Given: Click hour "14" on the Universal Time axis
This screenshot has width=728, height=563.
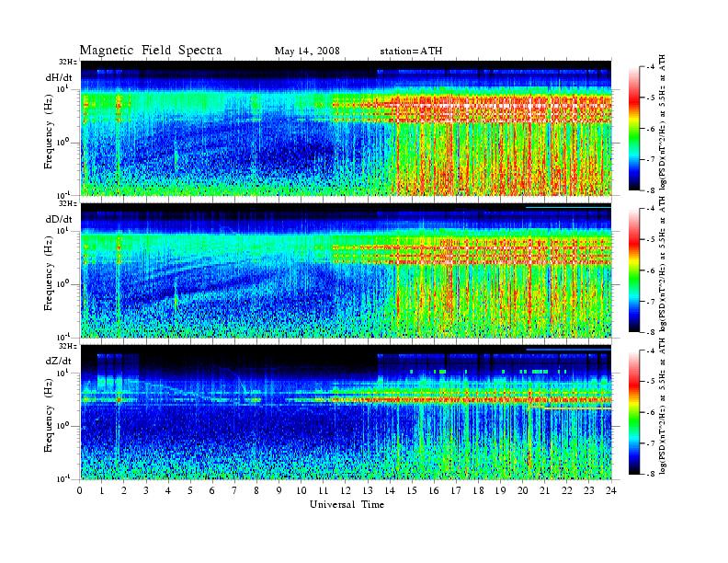Looking at the screenshot, I should (390, 490).
